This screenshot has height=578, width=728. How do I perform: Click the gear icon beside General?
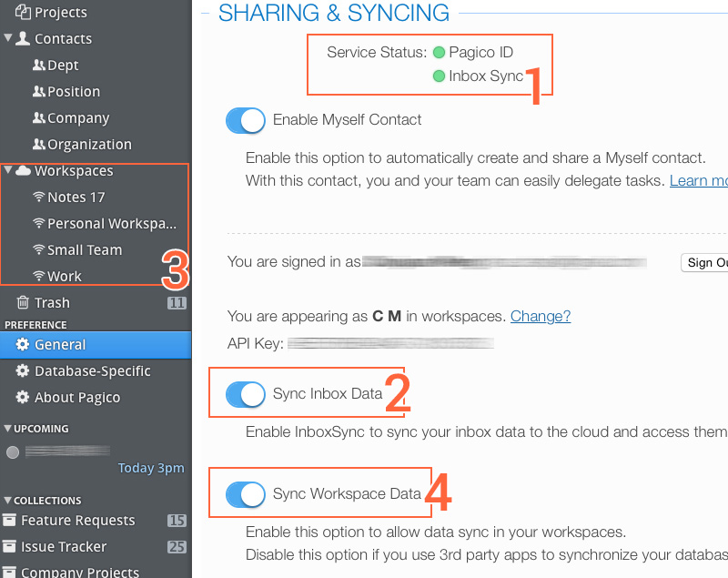pos(23,345)
